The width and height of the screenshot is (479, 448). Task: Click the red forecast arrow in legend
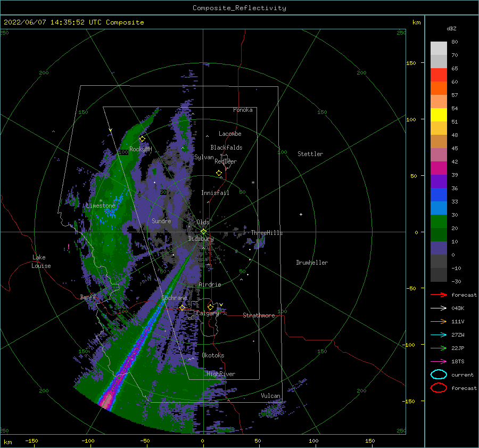(x=439, y=295)
